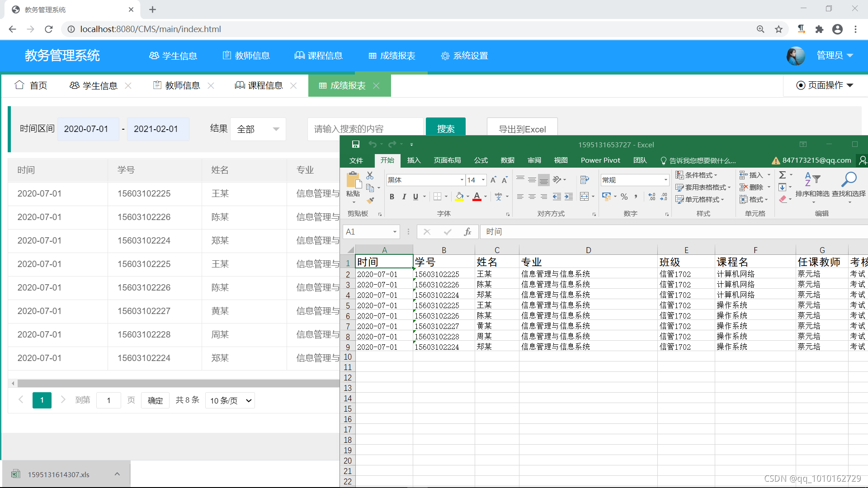
Task: Open 成绩报表 in the top navigation
Action: click(392, 56)
